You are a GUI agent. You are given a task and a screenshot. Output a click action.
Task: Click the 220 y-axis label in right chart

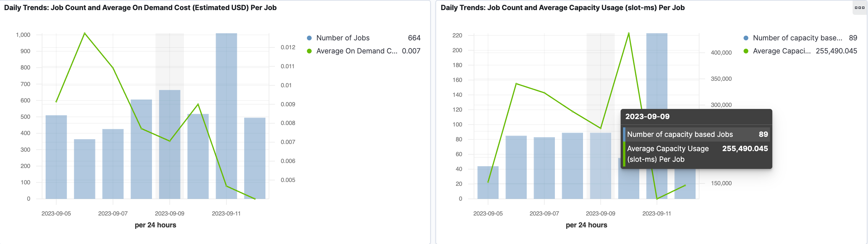[x=457, y=35]
